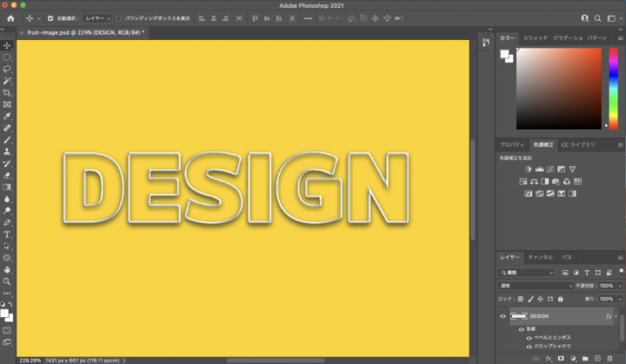
Task: Select the Healing Brush tool
Action: click(7, 128)
